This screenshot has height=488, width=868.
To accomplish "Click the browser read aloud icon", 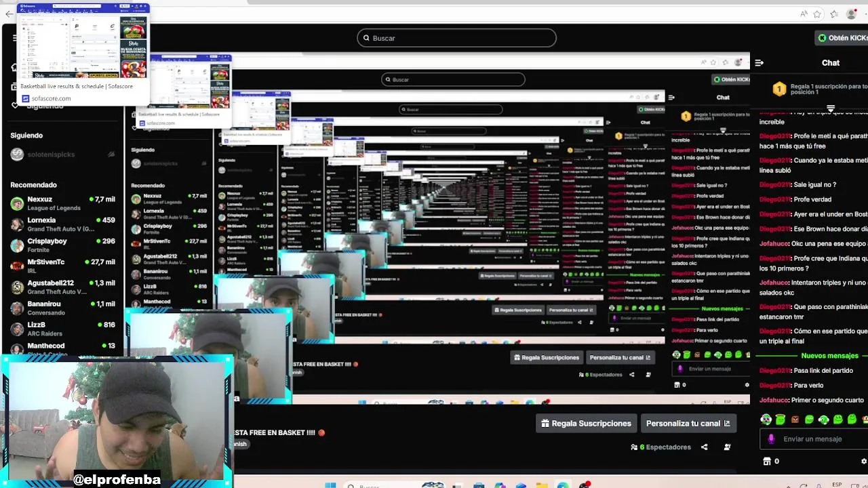I will 804,14.
